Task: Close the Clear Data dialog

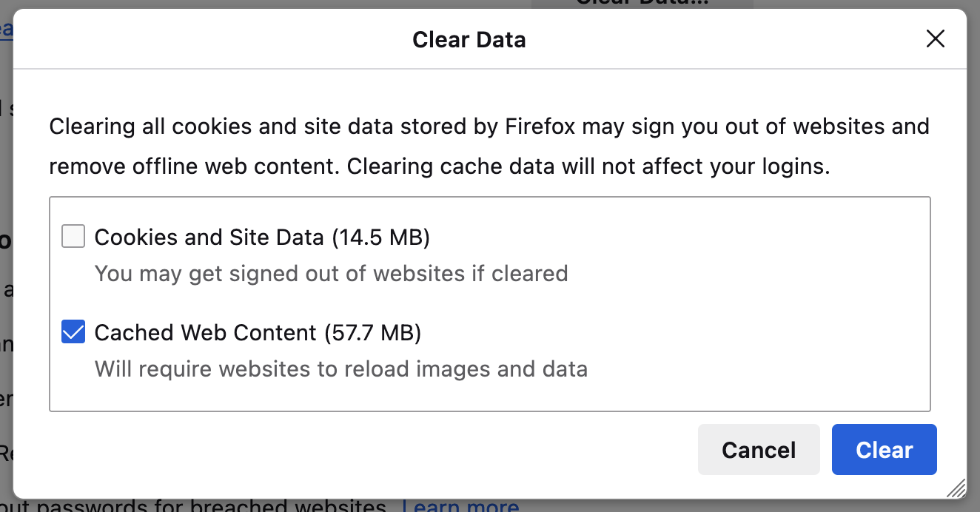Action: 936,39
